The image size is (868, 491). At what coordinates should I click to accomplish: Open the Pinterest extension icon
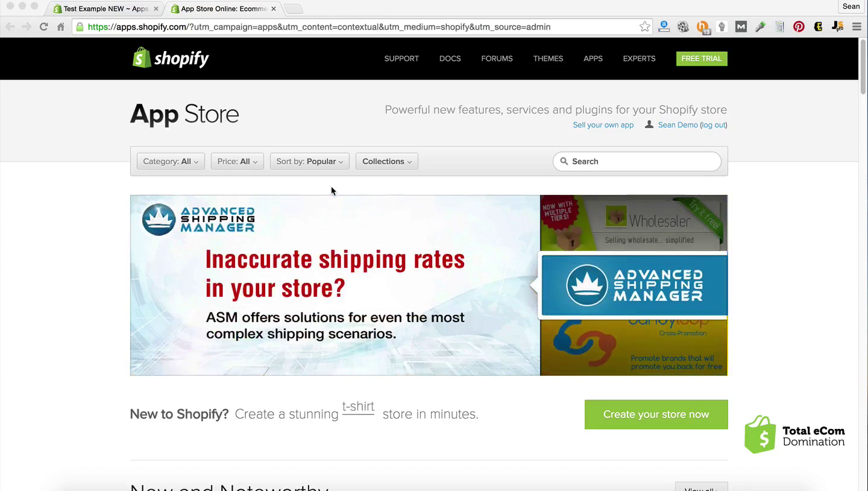[x=799, y=27]
